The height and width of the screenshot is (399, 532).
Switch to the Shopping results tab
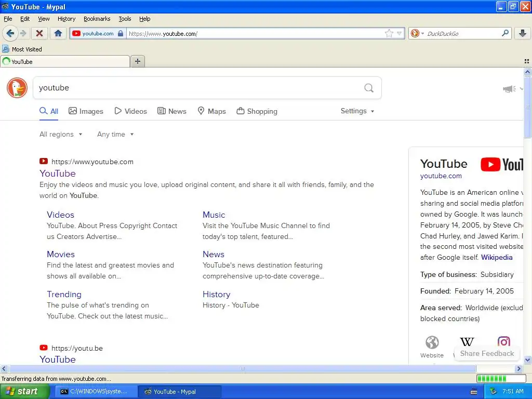(257, 111)
